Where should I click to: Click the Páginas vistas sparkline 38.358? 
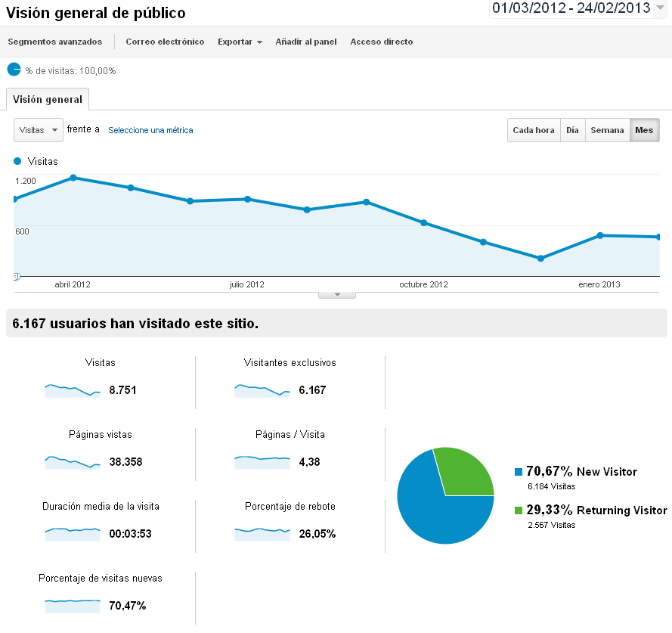73,462
